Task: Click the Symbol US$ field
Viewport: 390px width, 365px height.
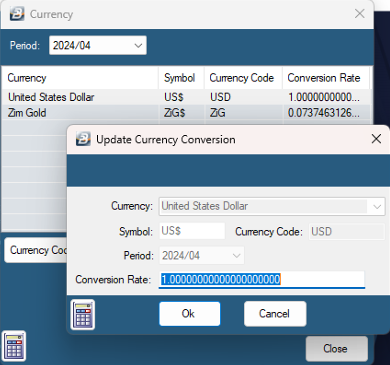Action: pos(192,231)
